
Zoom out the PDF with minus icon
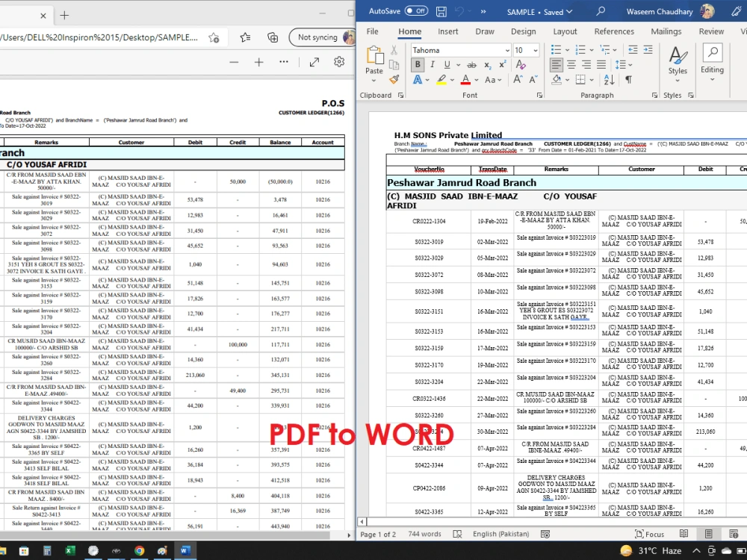(234, 63)
